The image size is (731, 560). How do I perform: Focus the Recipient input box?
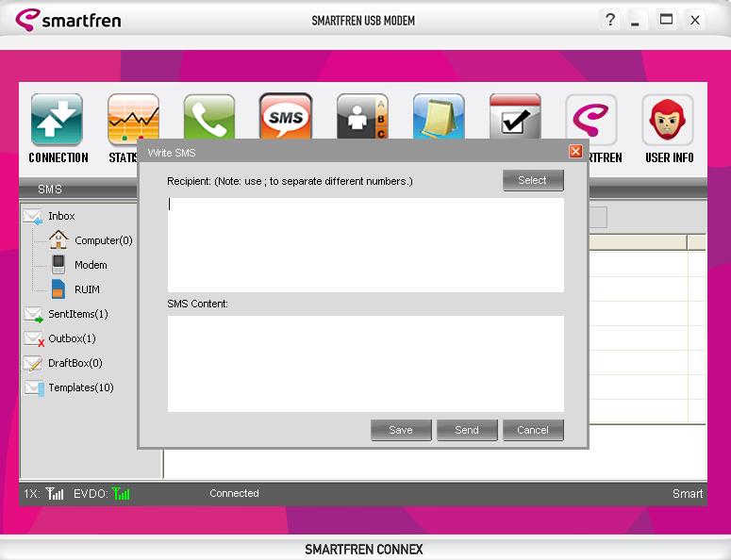[366, 245]
